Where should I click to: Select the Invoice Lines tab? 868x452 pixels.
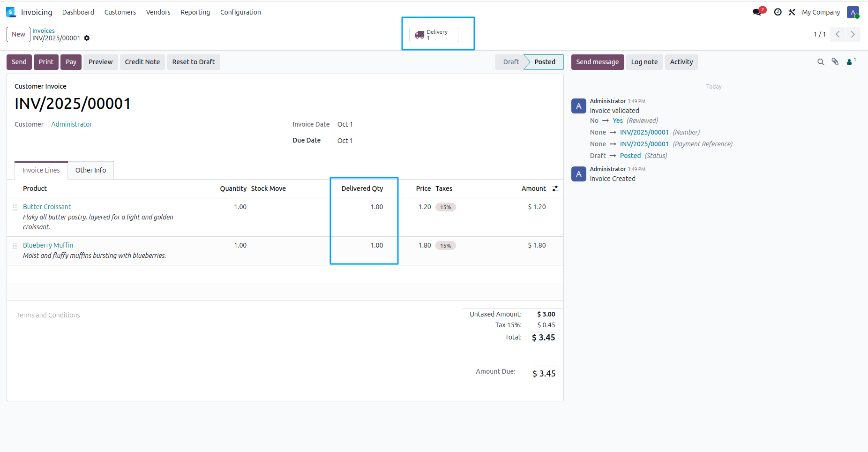coord(41,170)
